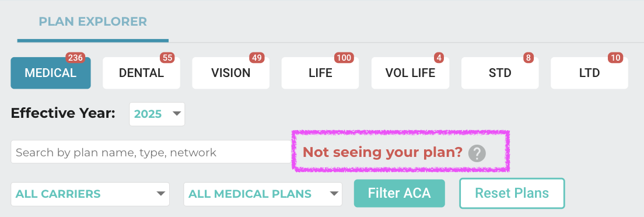The width and height of the screenshot is (644, 217).
Task: Click the 55 badge on Dental
Action: point(167,58)
